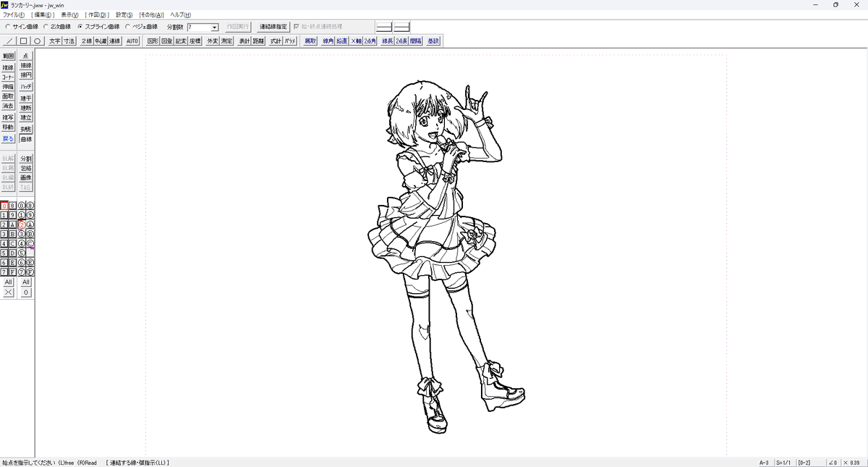Open the 設定(S) menu
Image resolution: width=868 pixels, height=467 pixels.
pyautogui.click(x=124, y=14)
